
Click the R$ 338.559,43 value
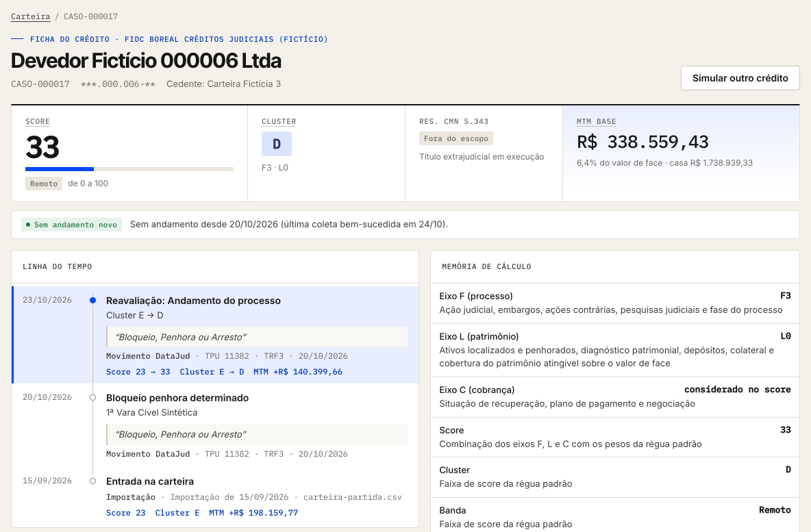click(x=643, y=142)
